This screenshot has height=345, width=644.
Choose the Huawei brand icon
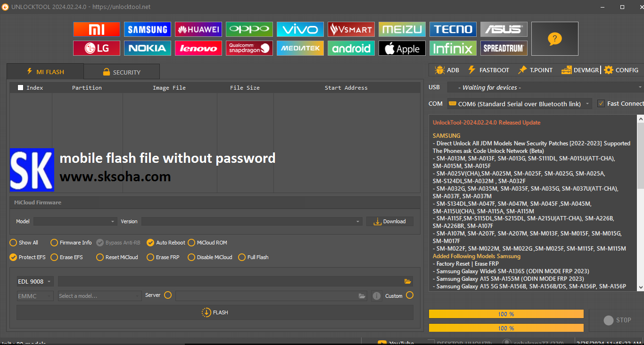pyautogui.click(x=198, y=30)
